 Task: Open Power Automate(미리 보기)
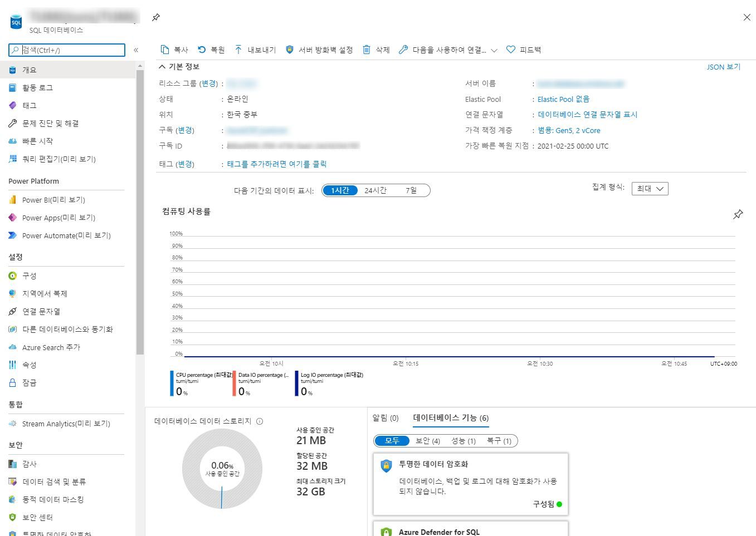68,235
